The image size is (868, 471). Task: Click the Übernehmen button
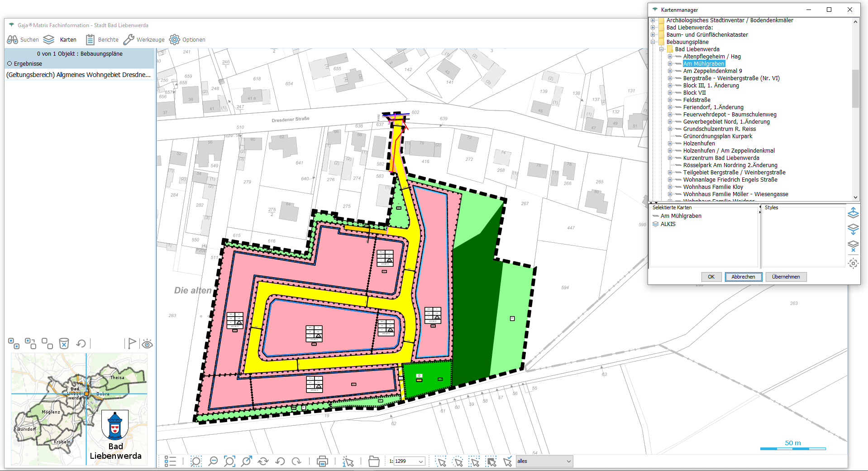point(786,277)
